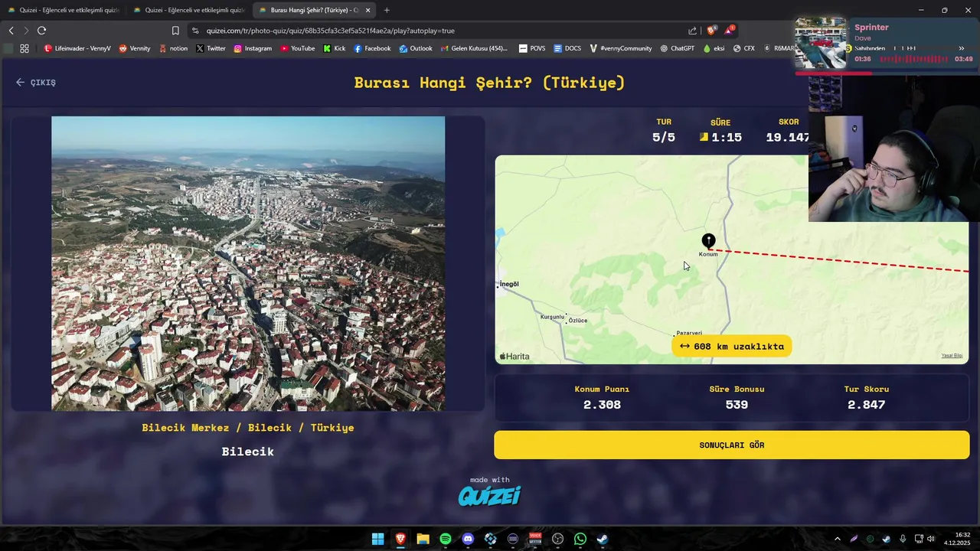Bookmark this page icon
The height and width of the screenshot is (551, 980).
[175, 31]
